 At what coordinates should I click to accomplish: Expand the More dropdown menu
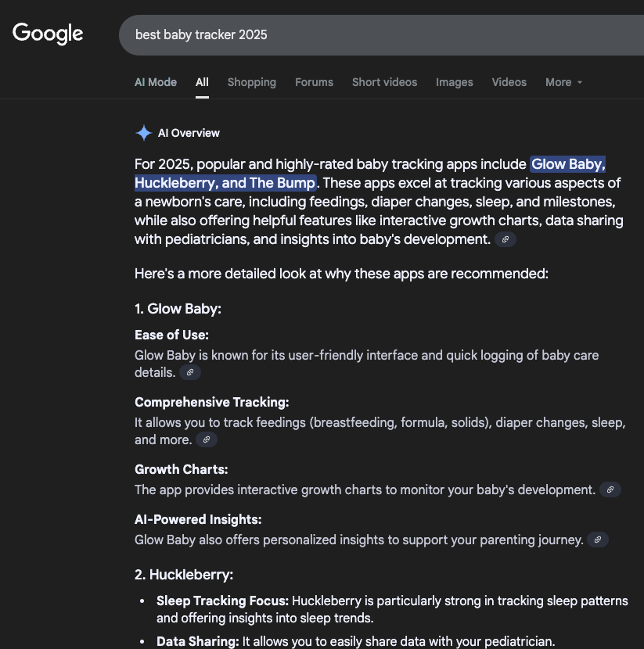pos(563,82)
